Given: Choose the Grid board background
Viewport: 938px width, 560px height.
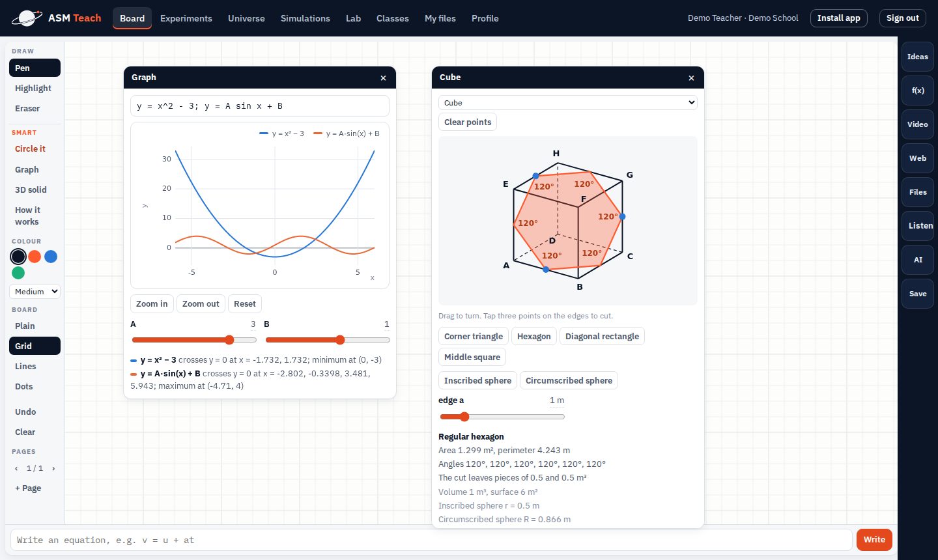Looking at the screenshot, I should (35, 346).
